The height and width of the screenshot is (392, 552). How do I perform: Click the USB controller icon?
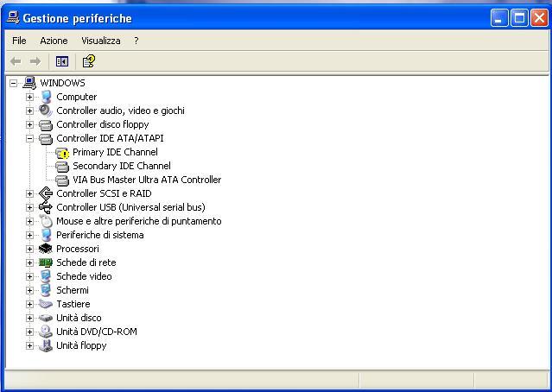coord(46,207)
